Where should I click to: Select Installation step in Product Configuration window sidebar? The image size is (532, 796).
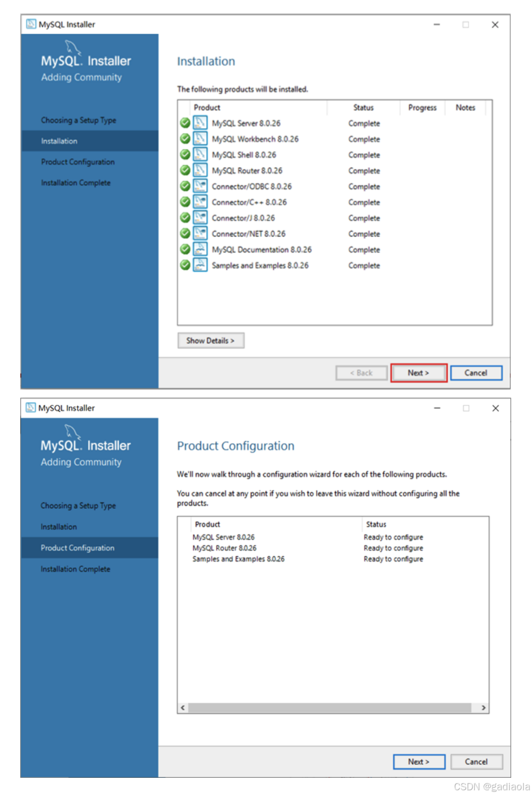[59, 527]
